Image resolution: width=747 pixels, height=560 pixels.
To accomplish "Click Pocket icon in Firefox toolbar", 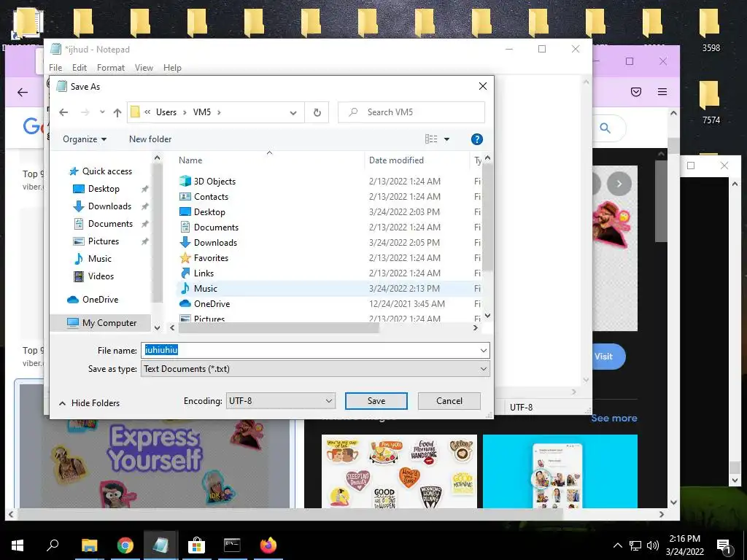I will [x=636, y=92].
